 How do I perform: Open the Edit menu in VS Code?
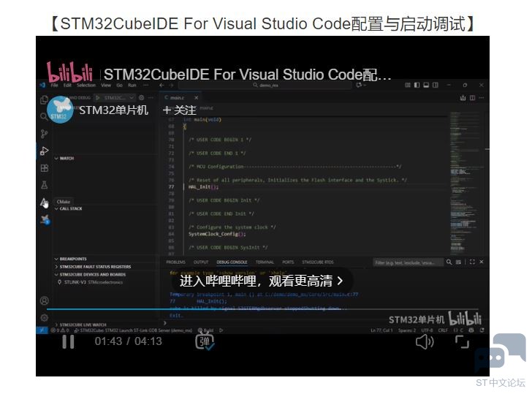pyautogui.click(x=67, y=86)
